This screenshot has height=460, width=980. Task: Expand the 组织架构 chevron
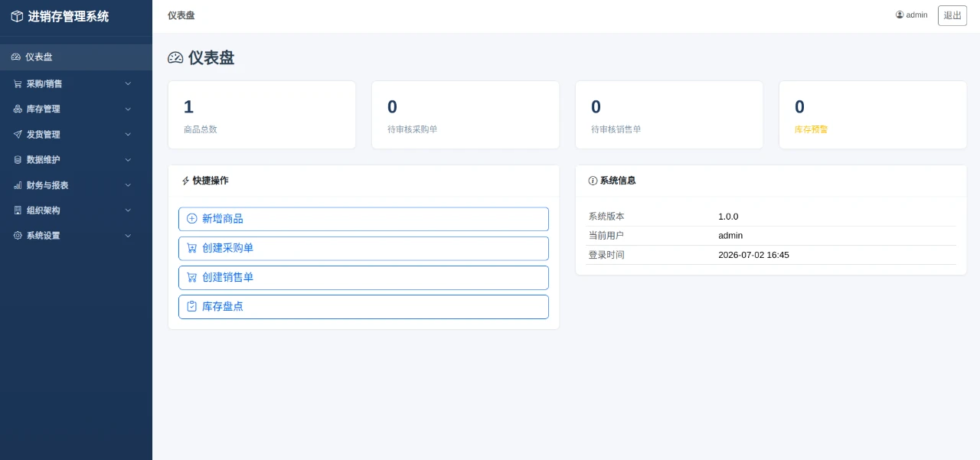click(128, 210)
